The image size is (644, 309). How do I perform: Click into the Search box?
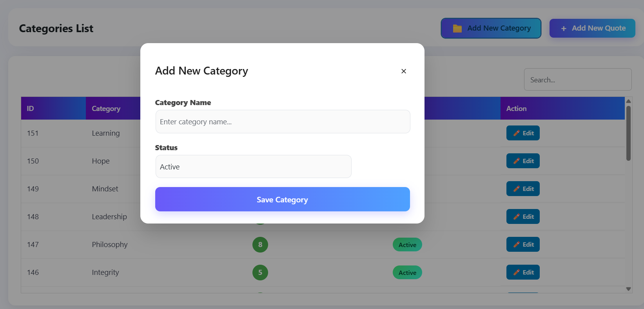pyautogui.click(x=577, y=80)
